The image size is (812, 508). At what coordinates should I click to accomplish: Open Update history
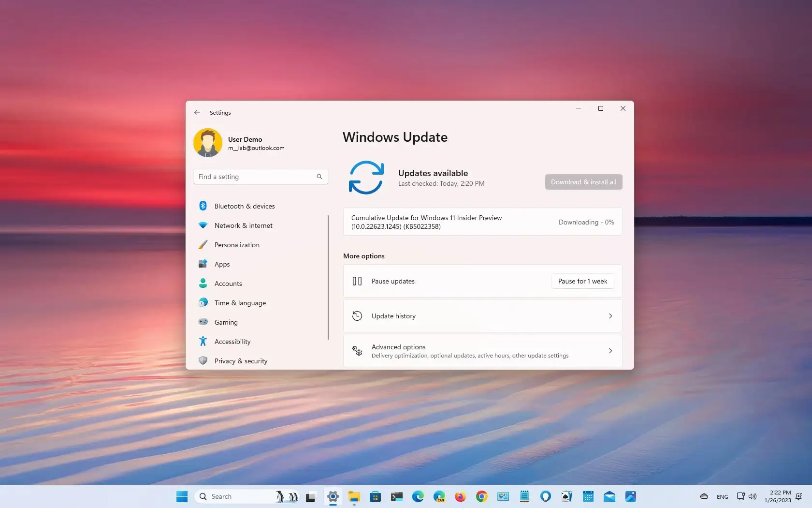tap(482, 316)
